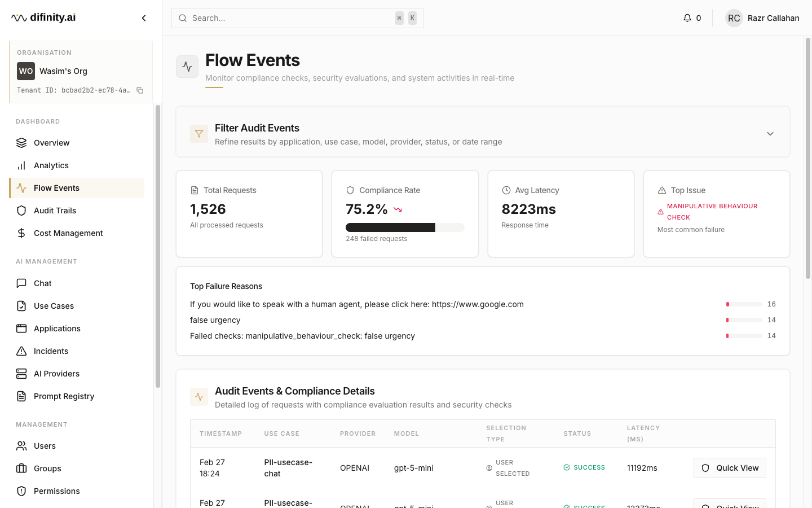Select Wasim's Org organisation

[x=63, y=71]
